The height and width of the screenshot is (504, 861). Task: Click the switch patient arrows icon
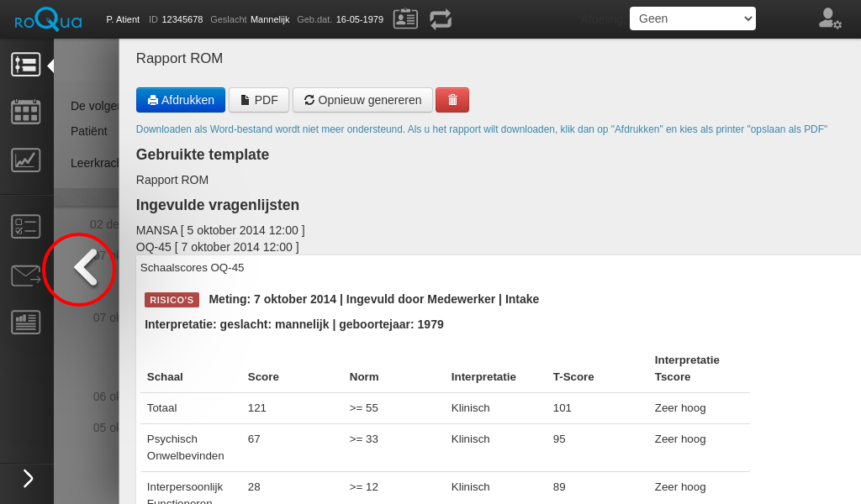click(x=441, y=18)
